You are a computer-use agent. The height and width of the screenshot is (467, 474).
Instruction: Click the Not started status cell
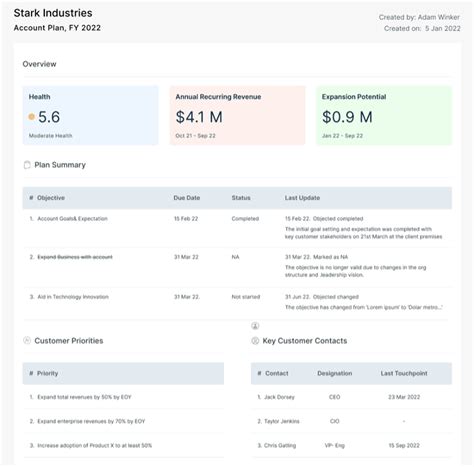pos(246,297)
